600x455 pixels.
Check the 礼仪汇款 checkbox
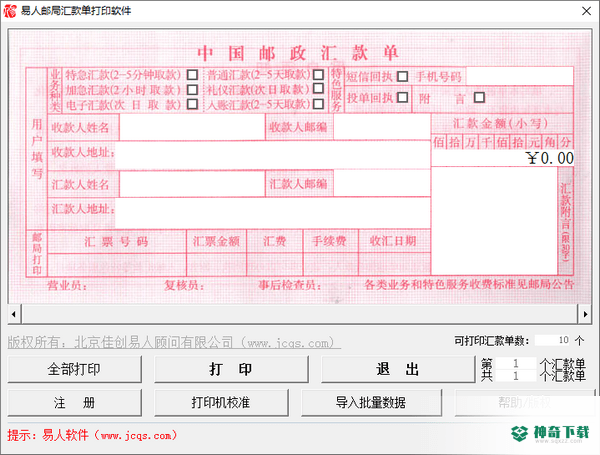tap(318, 88)
